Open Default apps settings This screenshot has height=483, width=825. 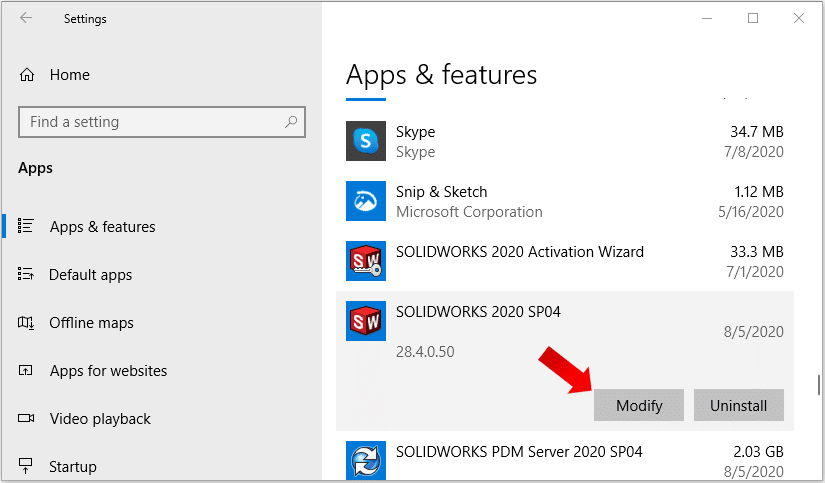(90, 275)
